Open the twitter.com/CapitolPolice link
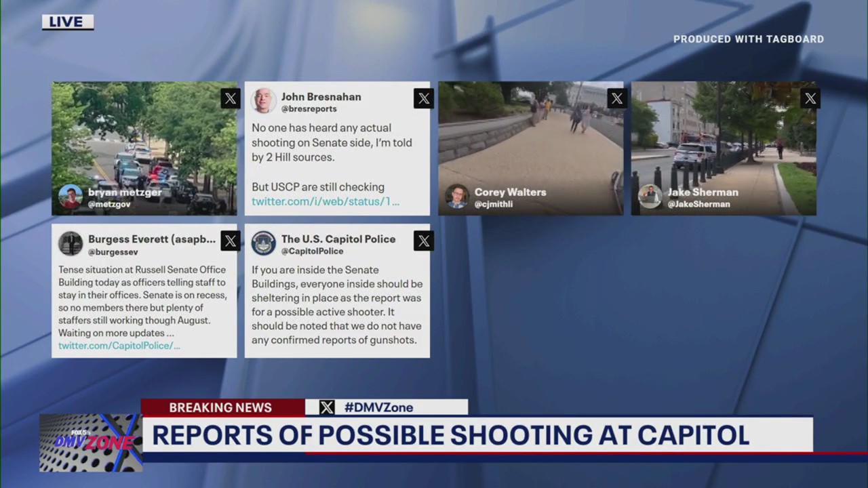The width and height of the screenshot is (868, 488). (x=119, y=346)
